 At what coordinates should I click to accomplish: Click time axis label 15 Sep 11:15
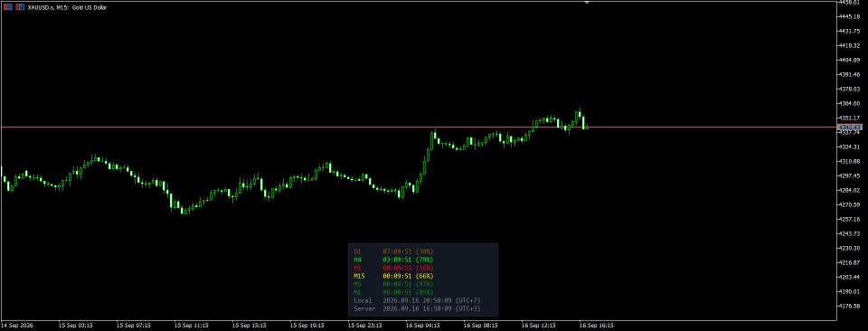pos(192,326)
